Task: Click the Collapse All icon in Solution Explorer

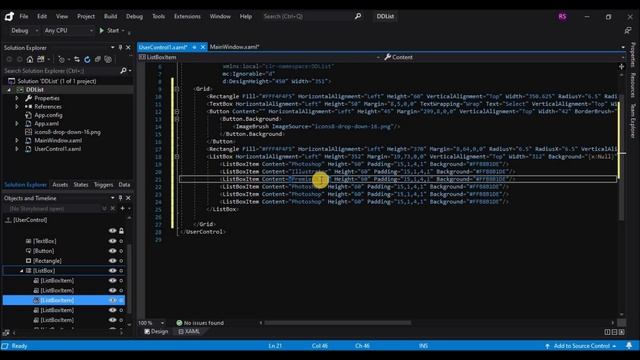Action: (x=98, y=60)
